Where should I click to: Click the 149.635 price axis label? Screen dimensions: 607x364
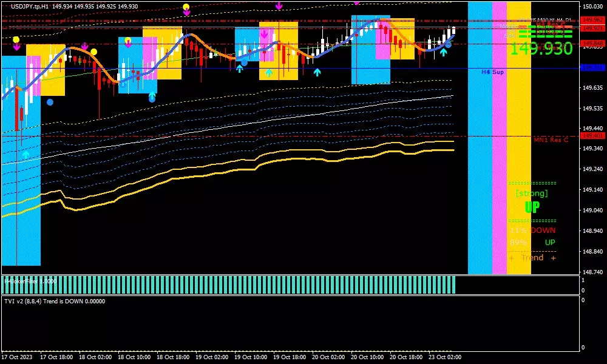(x=592, y=88)
